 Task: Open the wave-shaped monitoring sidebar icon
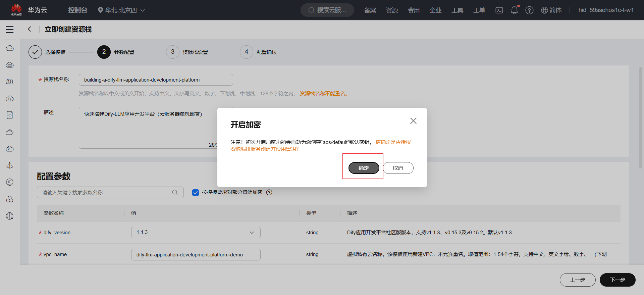(x=10, y=82)
